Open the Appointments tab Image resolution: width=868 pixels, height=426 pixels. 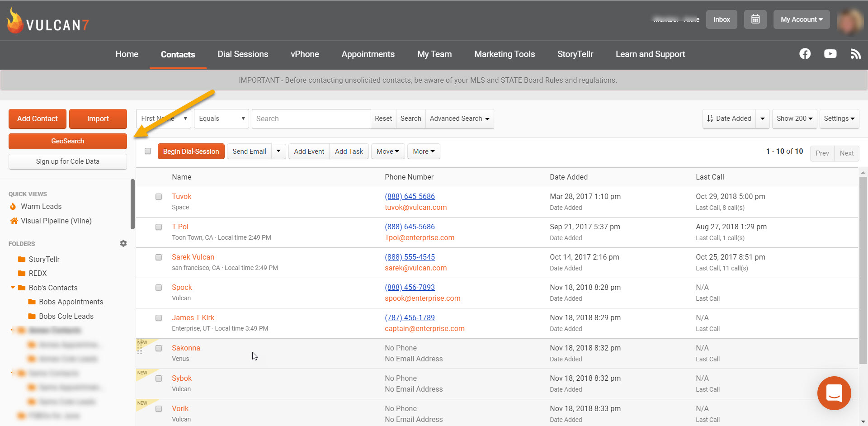click(x=368, y=54)
